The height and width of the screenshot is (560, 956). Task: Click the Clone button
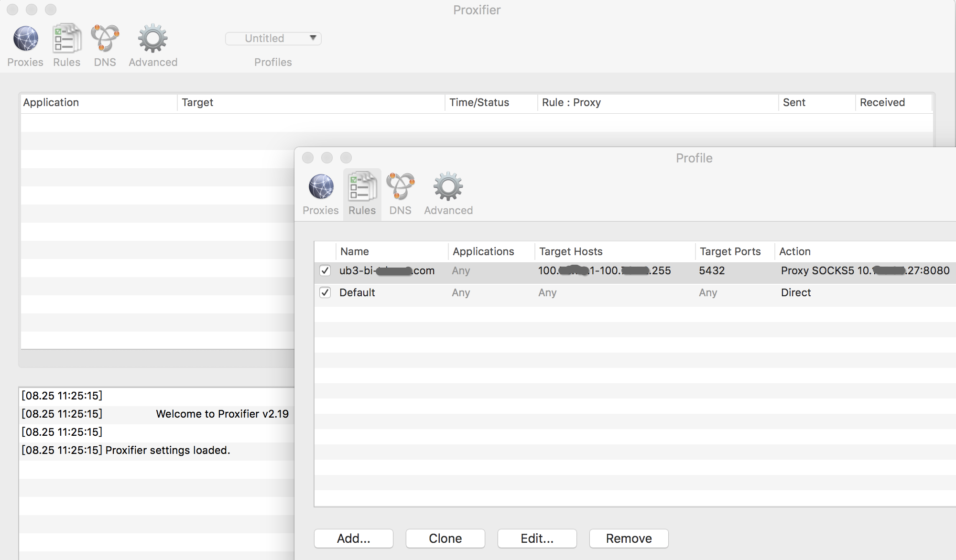click(x=445, y=538)
